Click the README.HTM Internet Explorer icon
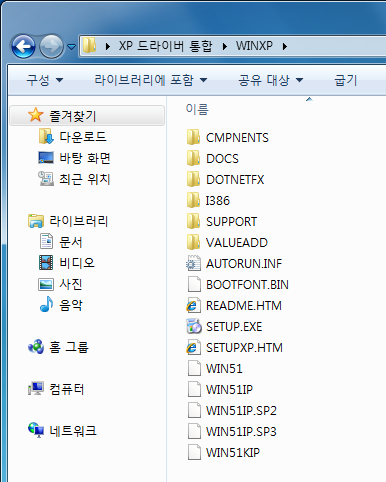Viewport: 386px width, 482px height. pyautogui.click(x=193, y=305)
